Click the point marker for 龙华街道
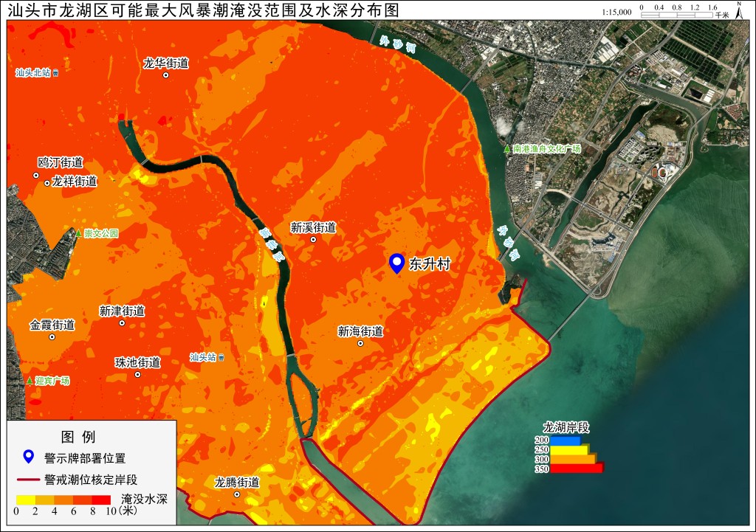The image size is (756, 532). (166, 75)
